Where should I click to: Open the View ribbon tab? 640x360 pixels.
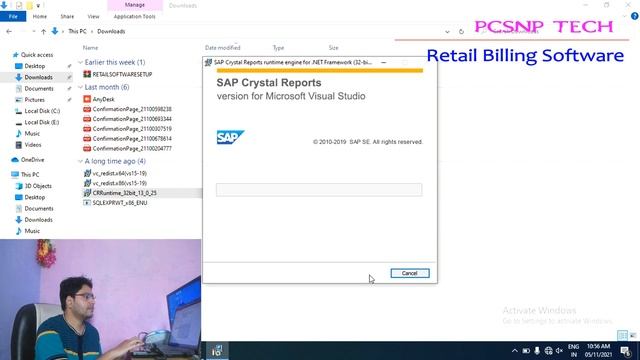[93, 16]
